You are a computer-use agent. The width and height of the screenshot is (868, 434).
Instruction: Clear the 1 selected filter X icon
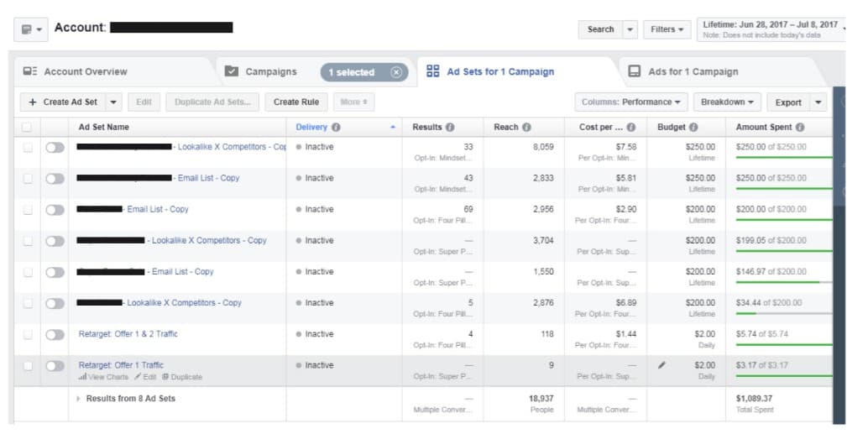tap(396, 72)
